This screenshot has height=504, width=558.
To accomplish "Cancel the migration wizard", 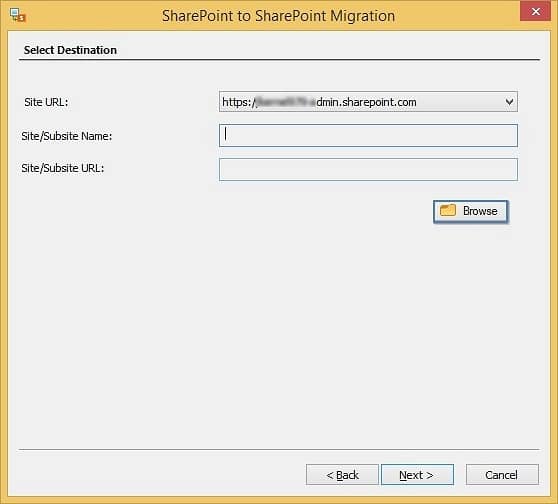I will click(502, 474).
